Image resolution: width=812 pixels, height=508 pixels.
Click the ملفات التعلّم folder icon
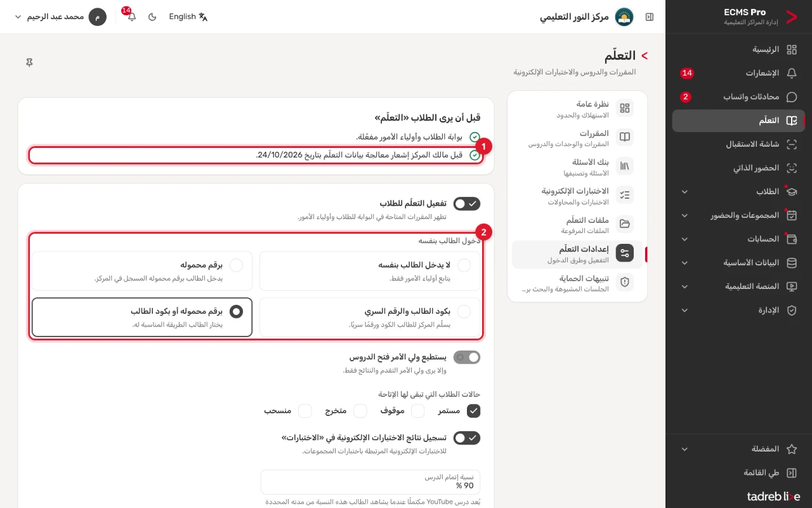(625, 224)
